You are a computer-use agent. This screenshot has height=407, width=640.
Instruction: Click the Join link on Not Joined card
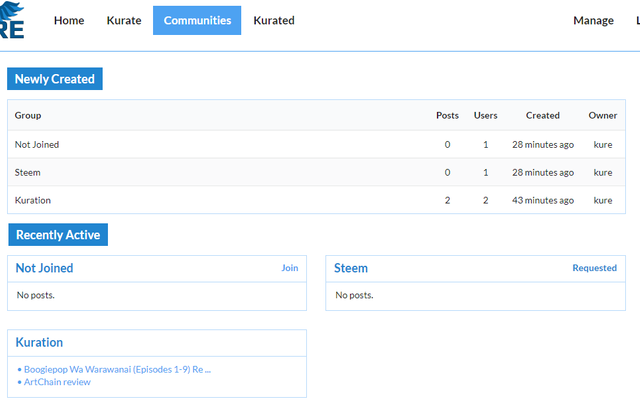click(290, 268)
